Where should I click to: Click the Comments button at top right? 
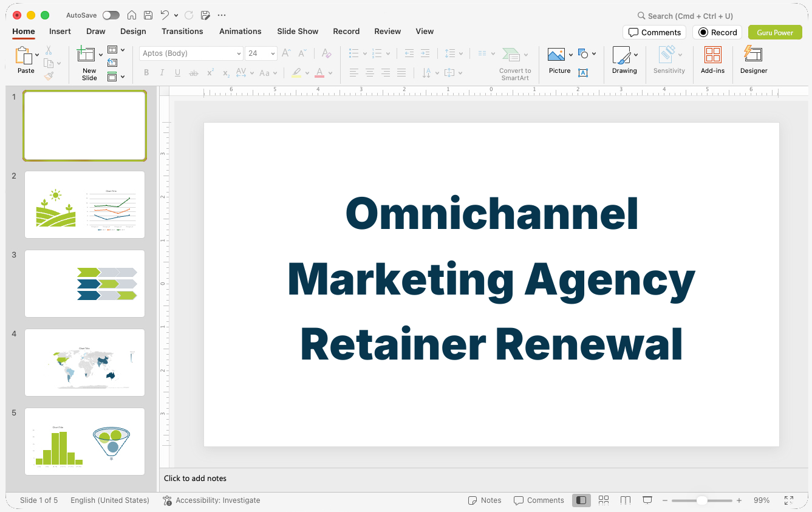click(655, 32)
